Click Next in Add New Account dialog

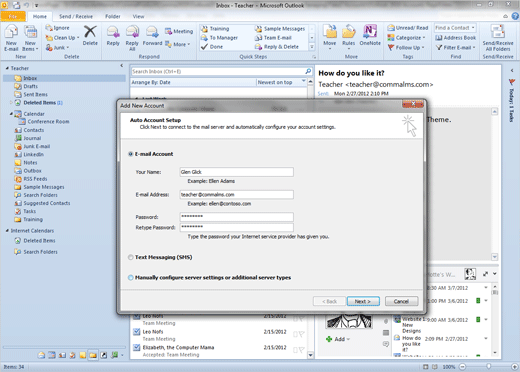click(x=363, y=301)
